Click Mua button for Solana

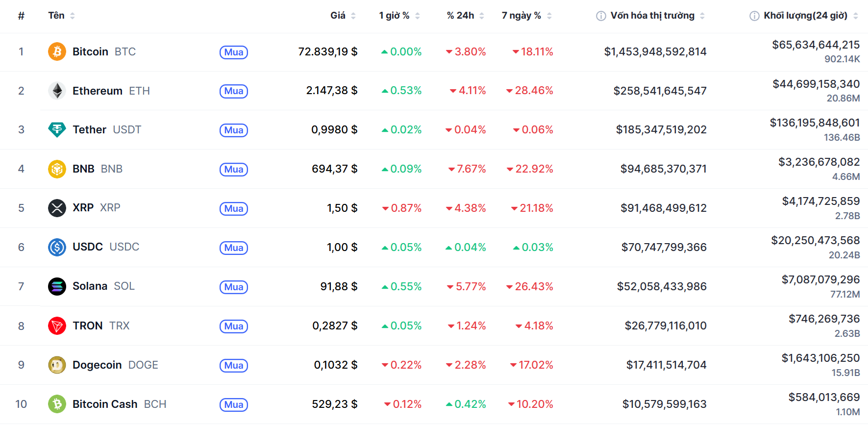click(234, 287)
